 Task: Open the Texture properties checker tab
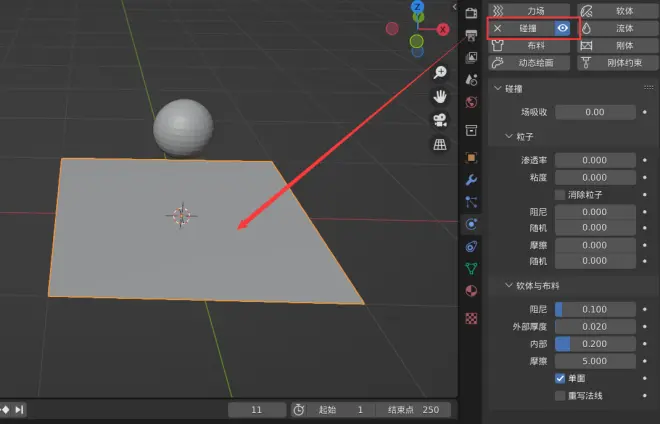(471, 318)
